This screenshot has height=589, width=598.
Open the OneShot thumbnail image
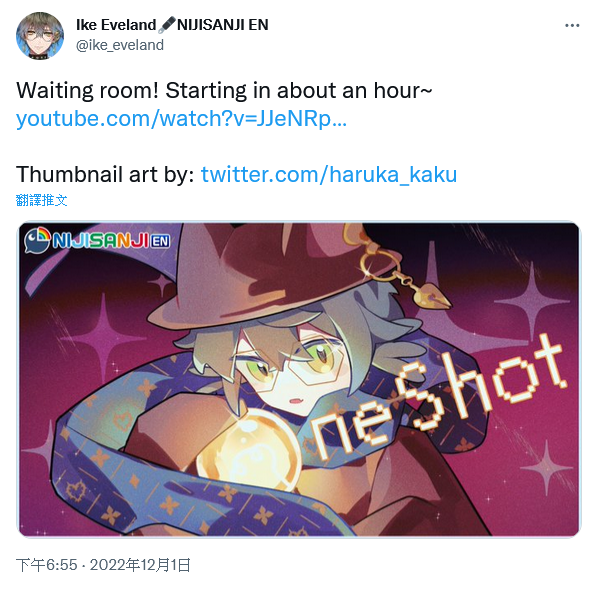pyautogui.click(x=299, y=379)
